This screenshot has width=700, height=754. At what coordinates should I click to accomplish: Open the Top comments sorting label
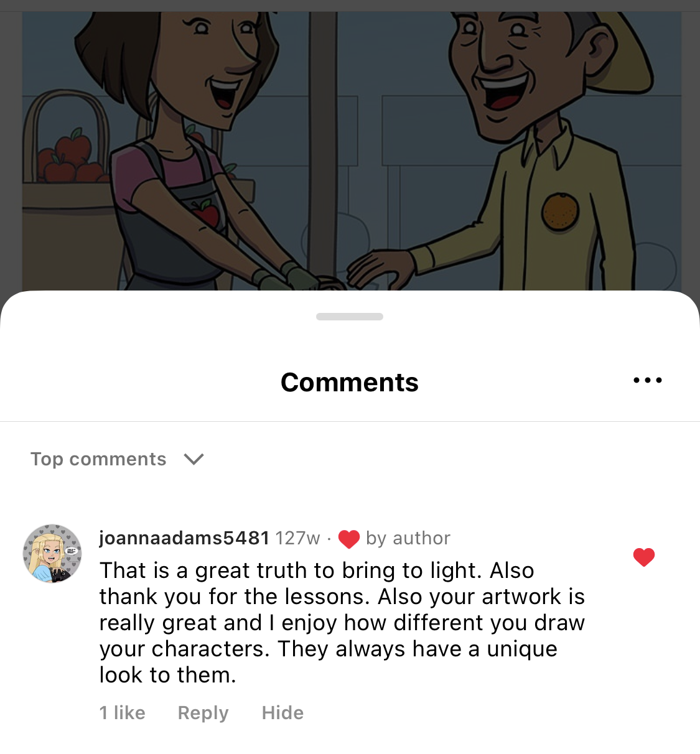(98, 459)
